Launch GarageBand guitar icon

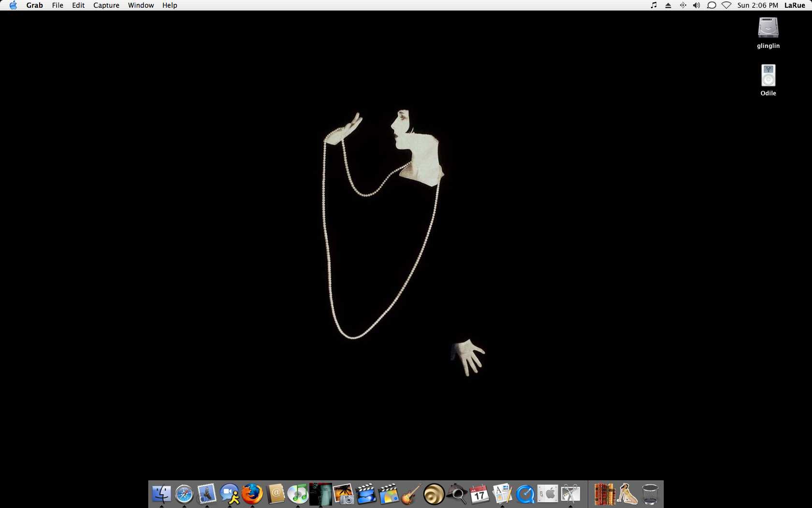tap(411, 494)
